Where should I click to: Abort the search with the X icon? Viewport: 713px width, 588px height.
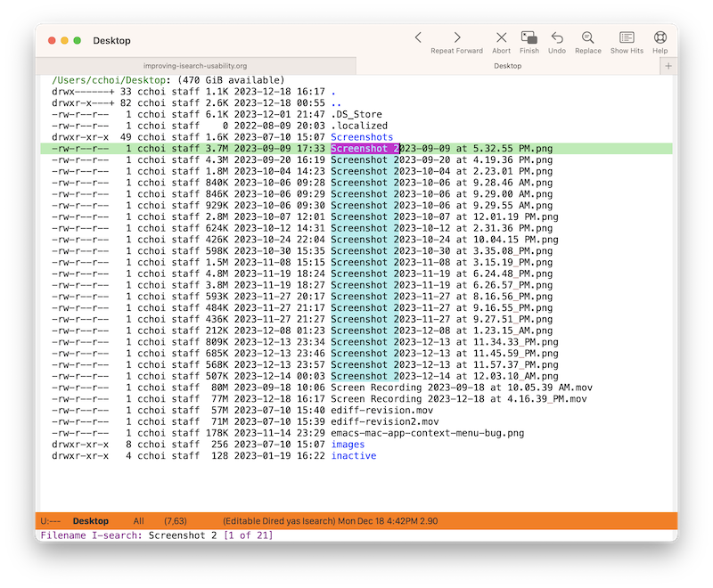(x=501, y=37)
